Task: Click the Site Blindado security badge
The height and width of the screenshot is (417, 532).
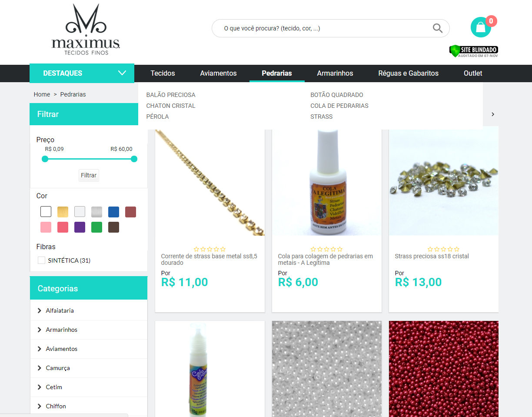Action: pyautogui.click(x=473, y=51)
